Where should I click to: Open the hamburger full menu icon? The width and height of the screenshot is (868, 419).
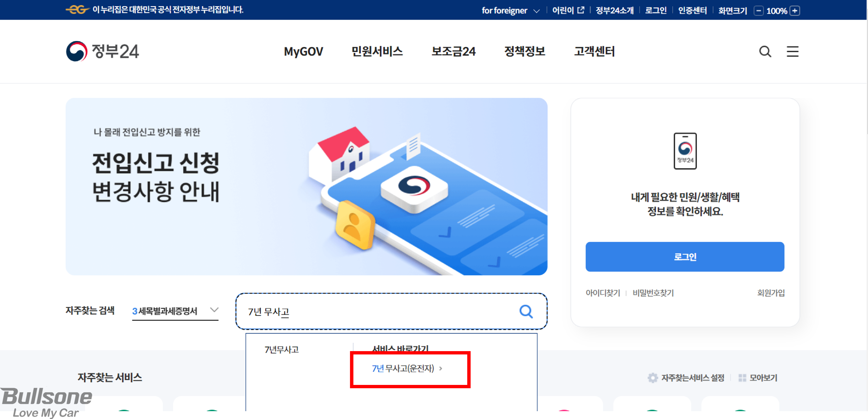793,52
